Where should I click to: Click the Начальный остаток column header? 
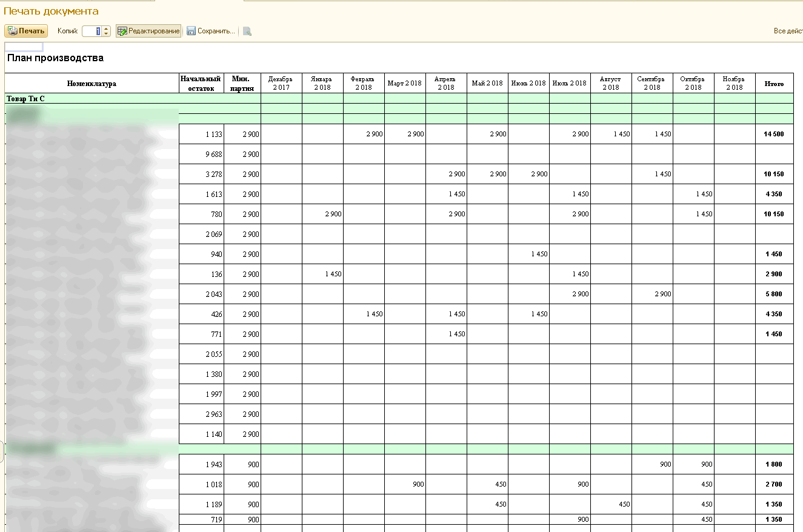tap(201, 84)
